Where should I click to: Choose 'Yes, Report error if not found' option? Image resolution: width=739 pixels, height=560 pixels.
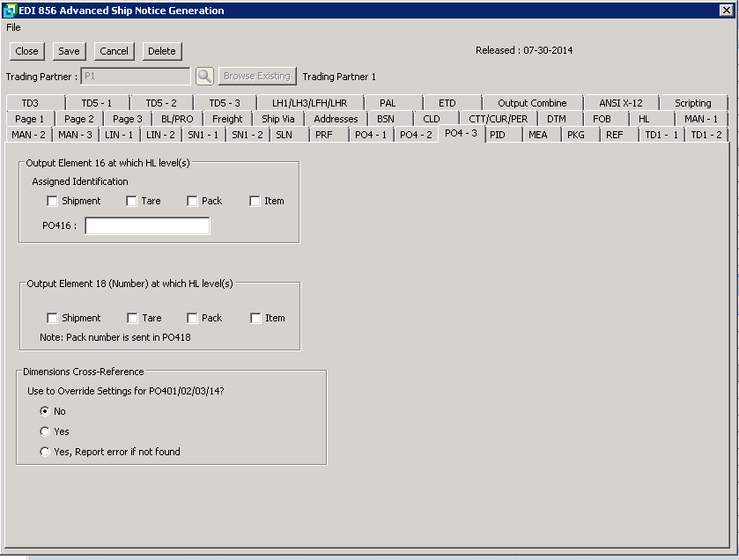click(45, 452)
